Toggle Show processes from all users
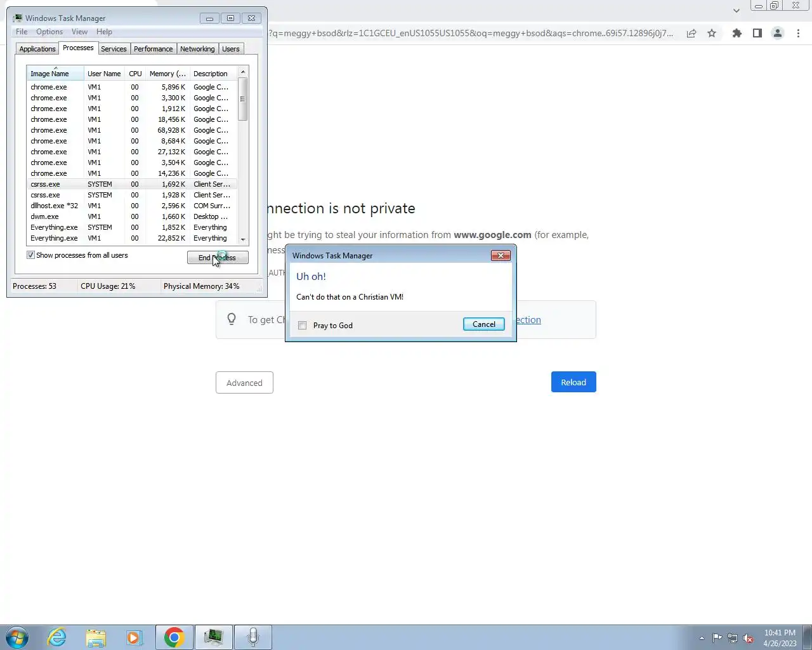 (30, 255)
